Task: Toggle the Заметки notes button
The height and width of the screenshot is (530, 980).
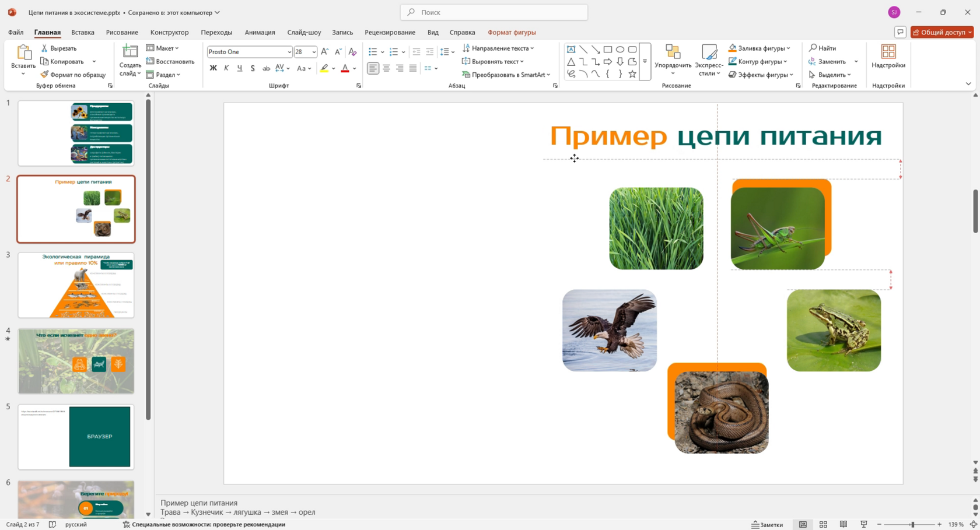Action: (x=767, y=524)
